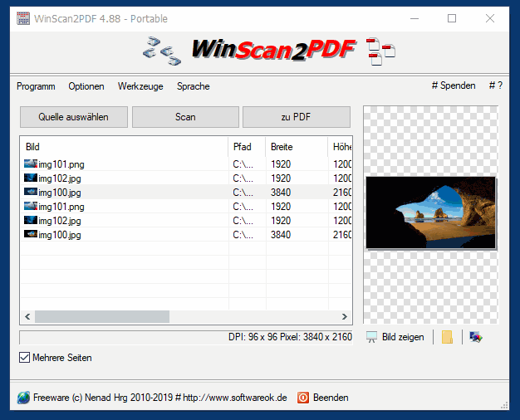Click the left arrow of the horizontal scrollbar

pos(27,316)
